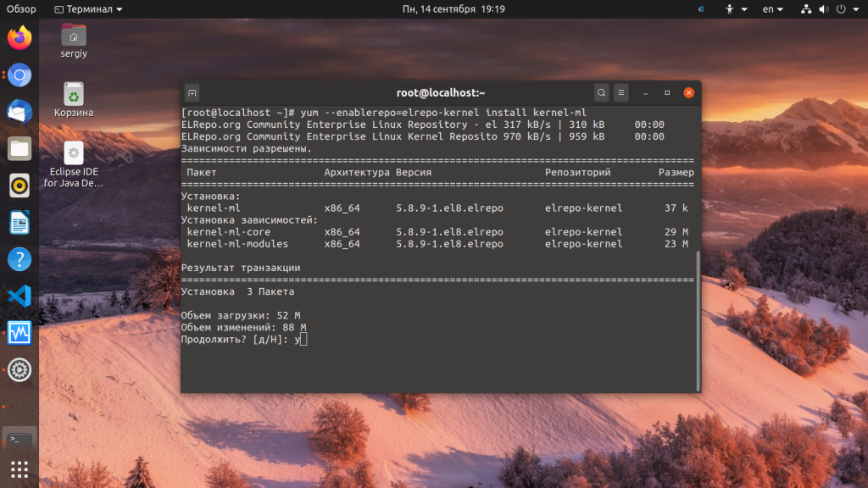Show applications grid button

19,469
